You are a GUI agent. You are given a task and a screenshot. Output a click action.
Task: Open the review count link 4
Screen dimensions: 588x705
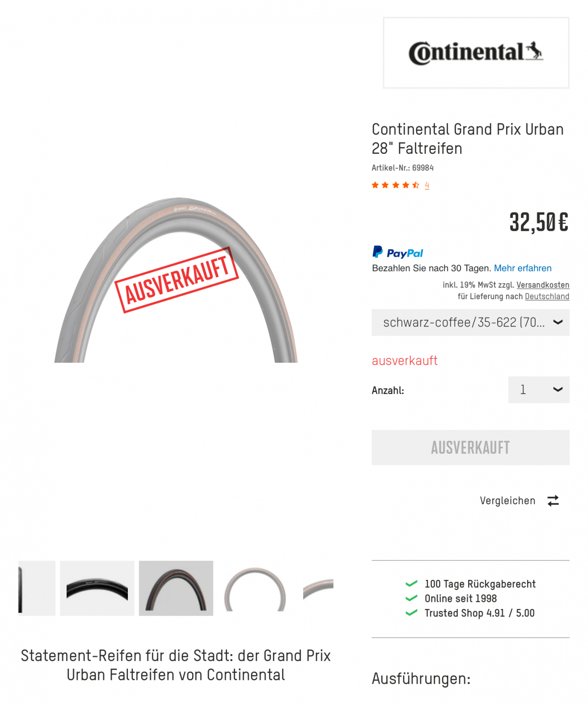click(427, 185)
